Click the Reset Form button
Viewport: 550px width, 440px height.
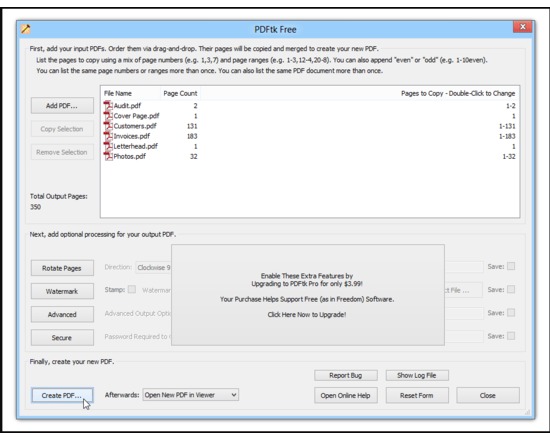[417, 395]
